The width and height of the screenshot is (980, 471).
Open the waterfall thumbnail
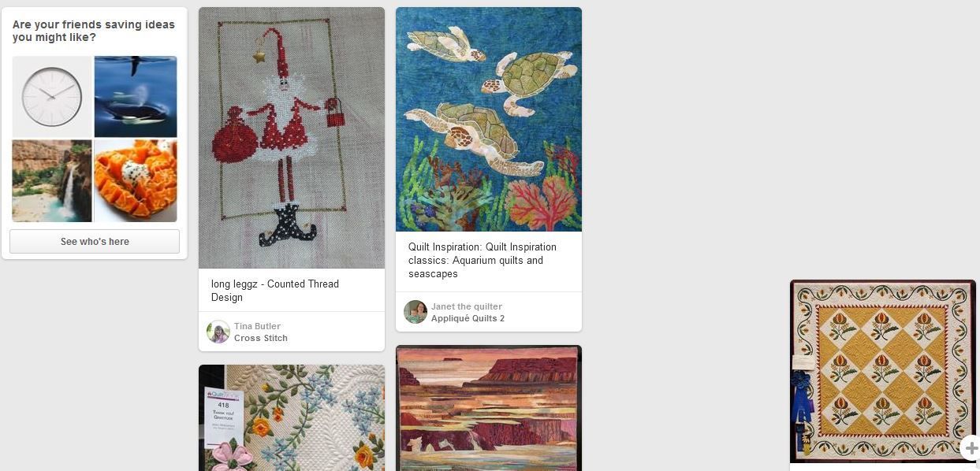52,180
